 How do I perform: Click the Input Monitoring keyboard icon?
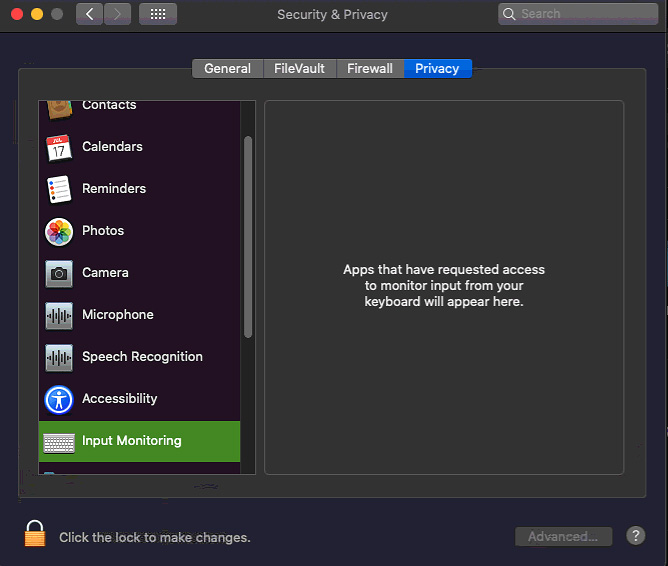click(x=59, y=443)
